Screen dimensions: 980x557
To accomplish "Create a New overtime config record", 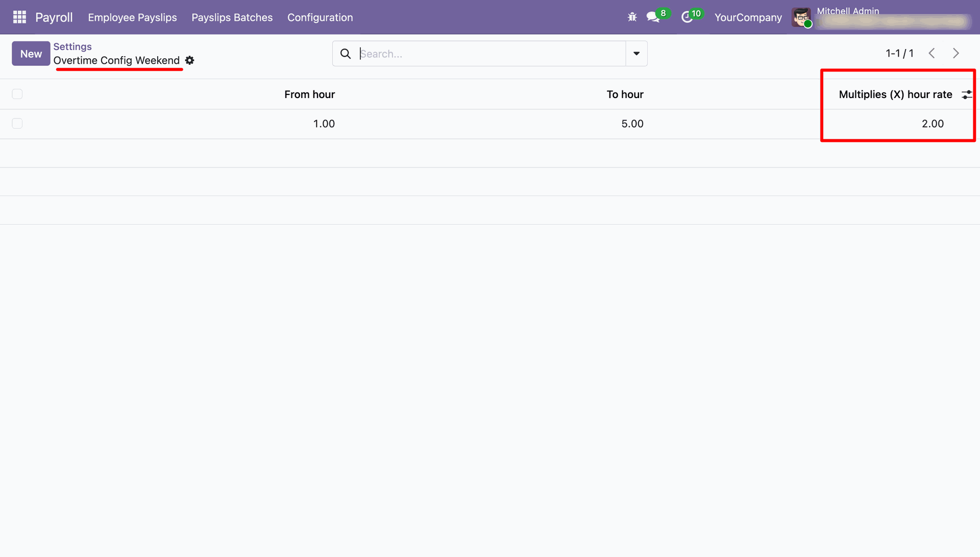I will pos(31,54).
